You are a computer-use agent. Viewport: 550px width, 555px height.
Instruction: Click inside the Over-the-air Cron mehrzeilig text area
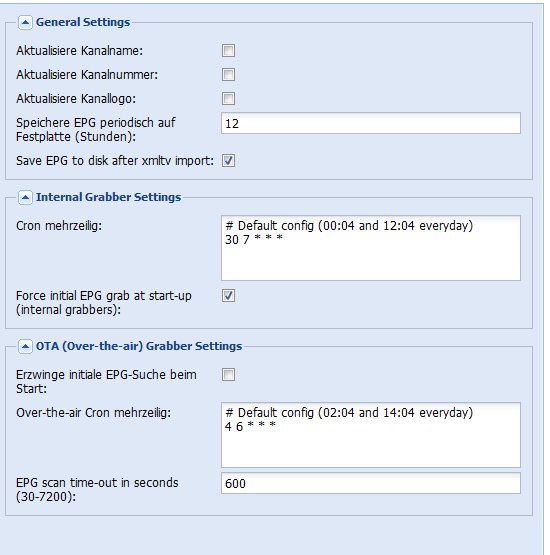click(371, 435)
